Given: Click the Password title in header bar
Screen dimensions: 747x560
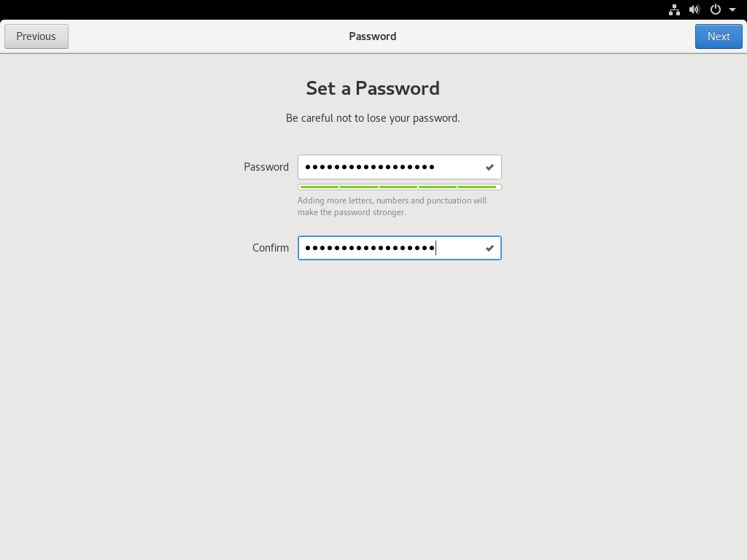Looking at the screenshot, I should (373, 36).
